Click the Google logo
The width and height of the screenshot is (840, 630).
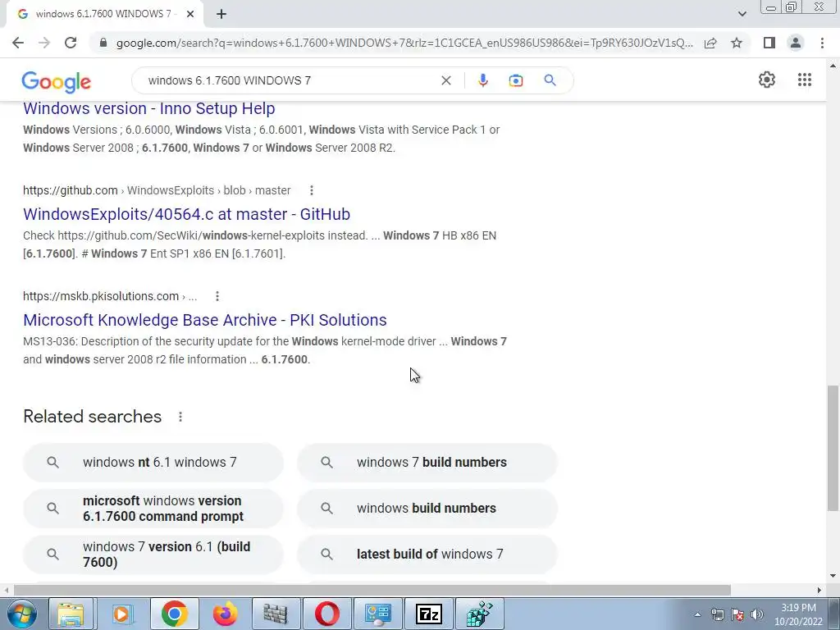point(57,81)
